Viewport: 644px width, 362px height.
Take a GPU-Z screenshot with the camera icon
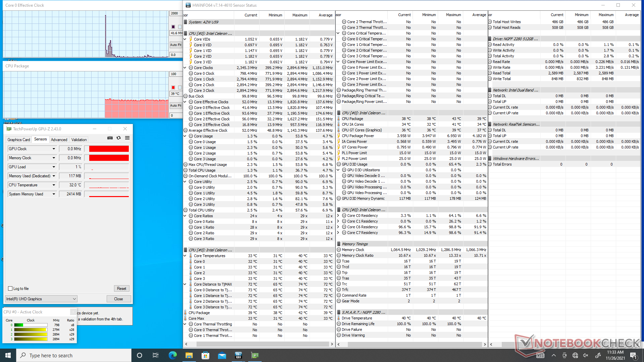click(110, 138)
